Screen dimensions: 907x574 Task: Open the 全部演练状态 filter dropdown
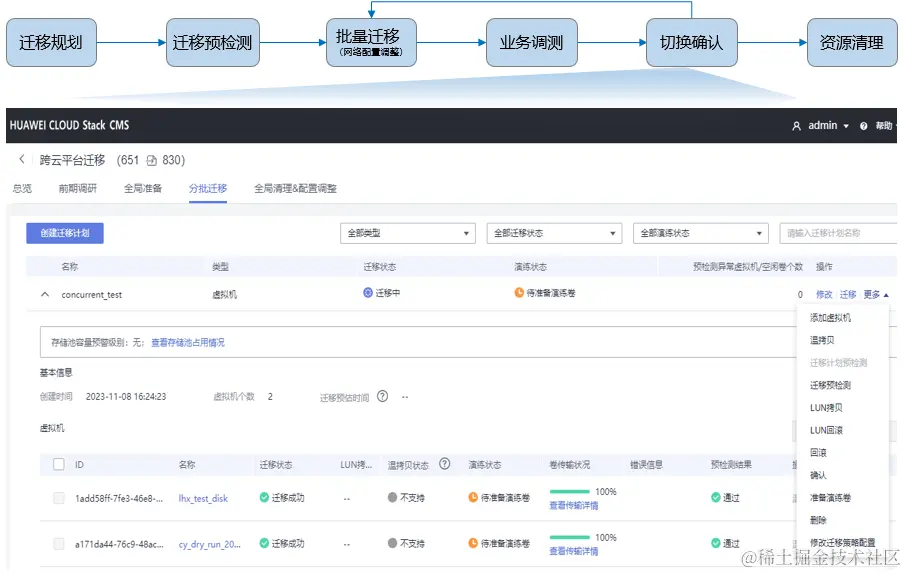click(x=700, y=233)
